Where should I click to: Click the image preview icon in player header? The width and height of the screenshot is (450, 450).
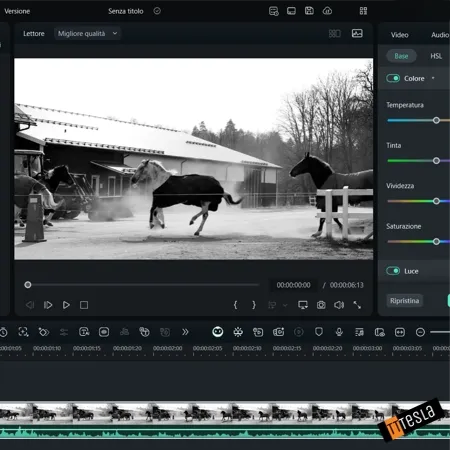(357, 33)
